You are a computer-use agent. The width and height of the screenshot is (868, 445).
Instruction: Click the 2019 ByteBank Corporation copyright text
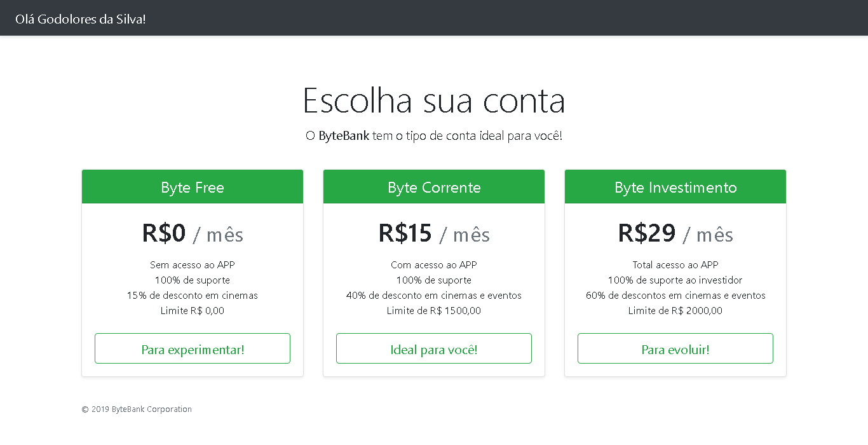tap(137, 409)
